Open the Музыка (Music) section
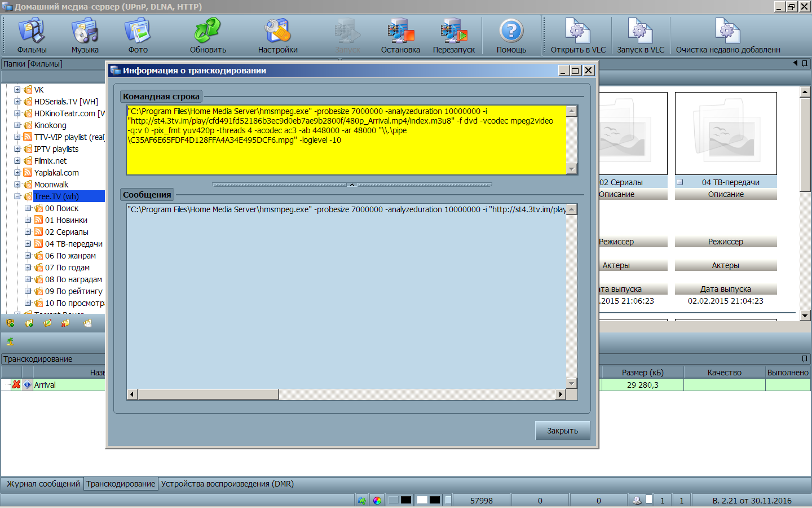812x508 pixels. (85, 36)
